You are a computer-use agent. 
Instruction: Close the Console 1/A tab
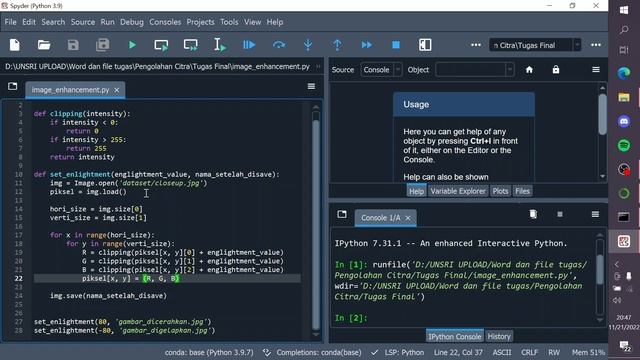point(408,218)
